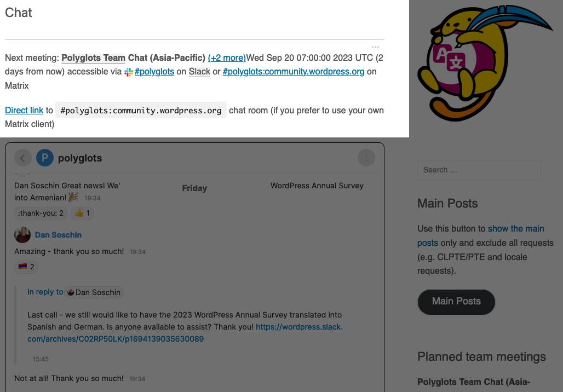The height and width of the screenshot is (392, 563).
Task: Open the #polyglots Slack channel link
Action: tap(154, 71)
